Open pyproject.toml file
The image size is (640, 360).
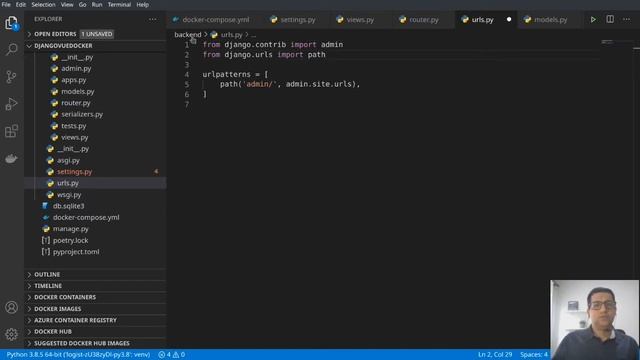point(76,252)
